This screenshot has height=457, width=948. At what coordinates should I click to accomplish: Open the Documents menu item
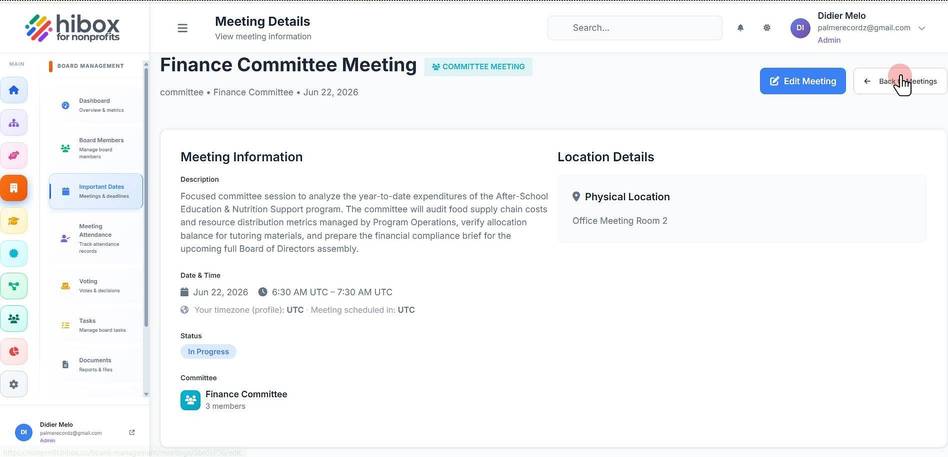pos(96,364)
